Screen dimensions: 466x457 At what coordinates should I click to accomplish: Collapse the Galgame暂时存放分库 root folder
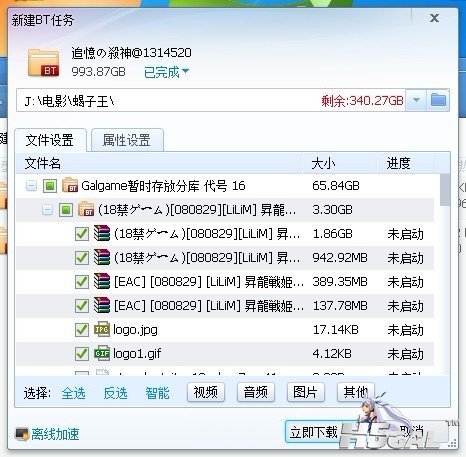31,186
